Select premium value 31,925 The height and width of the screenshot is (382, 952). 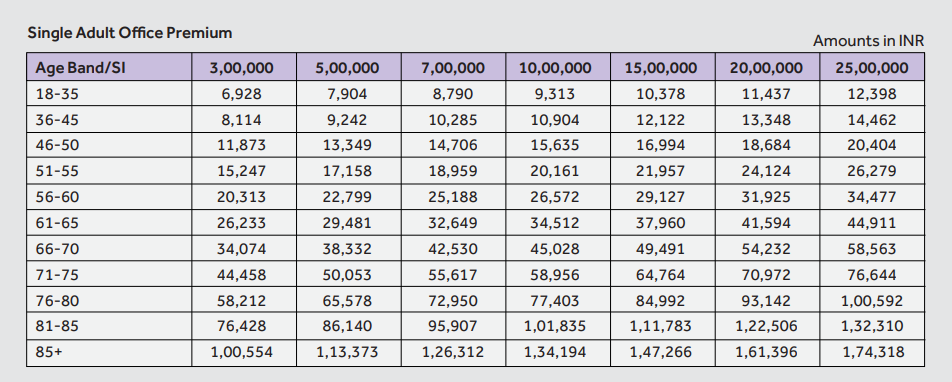[x=766, y=197]
